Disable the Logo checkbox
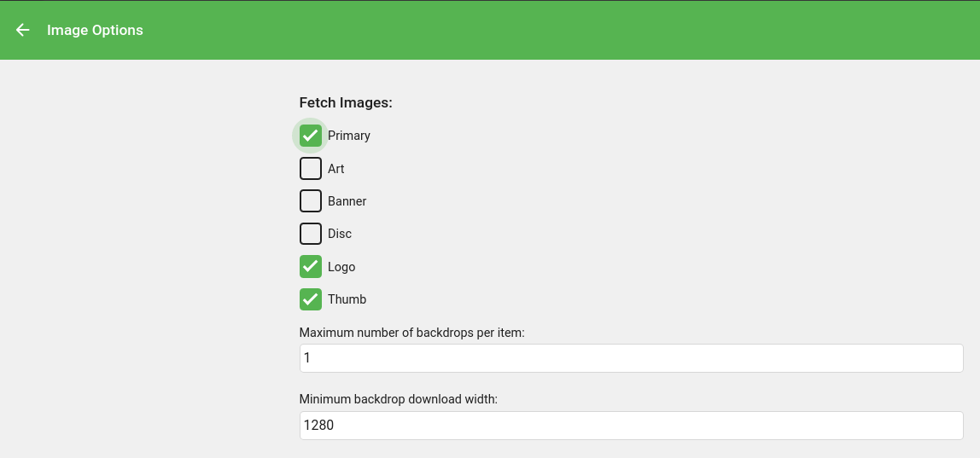 (x=311, y=267)
